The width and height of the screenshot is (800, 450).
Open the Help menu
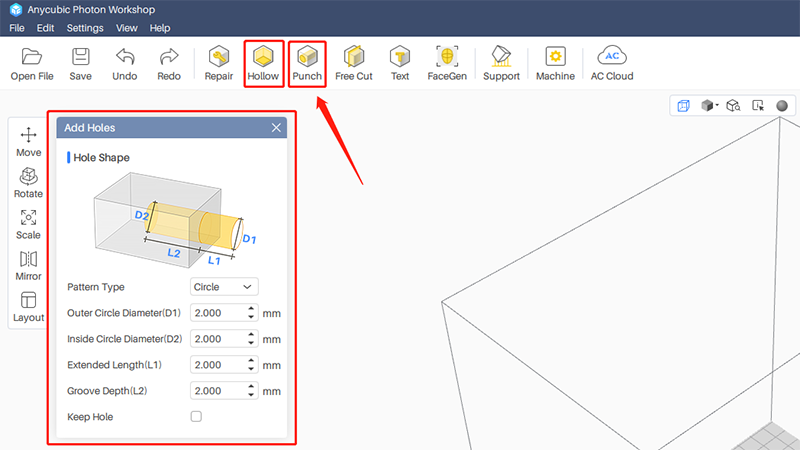[x=160, y=28]
